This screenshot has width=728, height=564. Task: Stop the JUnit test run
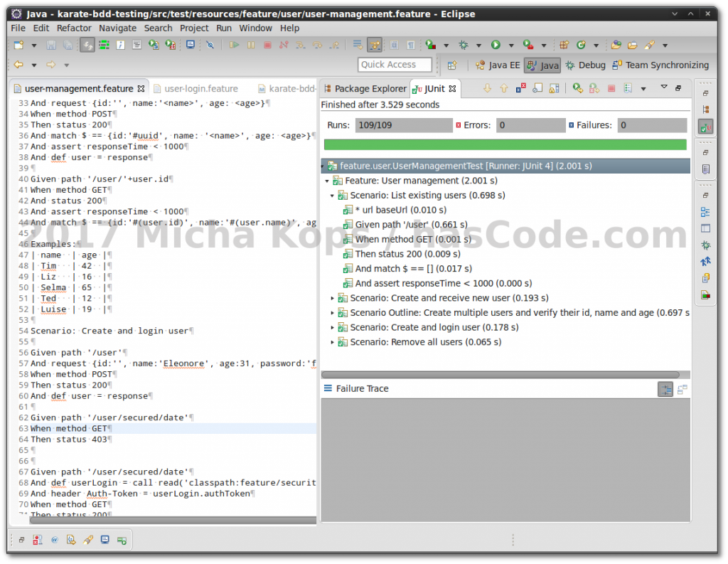(612, 88)
